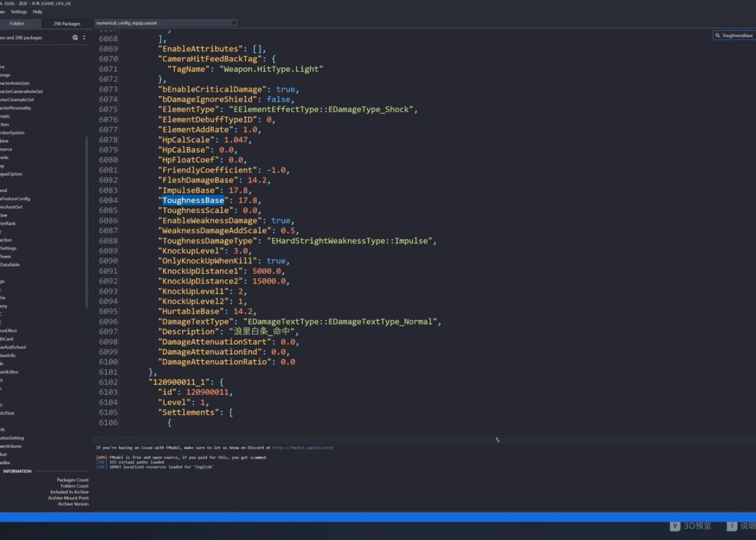Click the splitter grip above the log panel
The height and width of the screenshot is (540, 756).
coord(498,439)
